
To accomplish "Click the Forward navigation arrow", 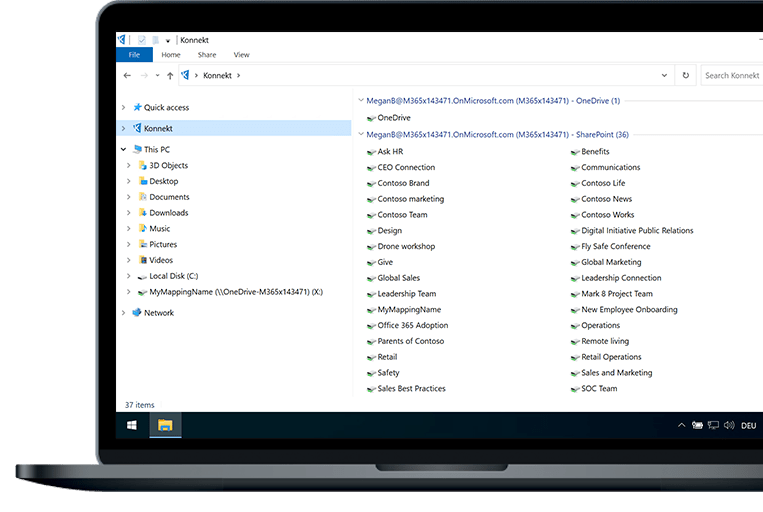I will pyautogui.click(x=144, y=75).
